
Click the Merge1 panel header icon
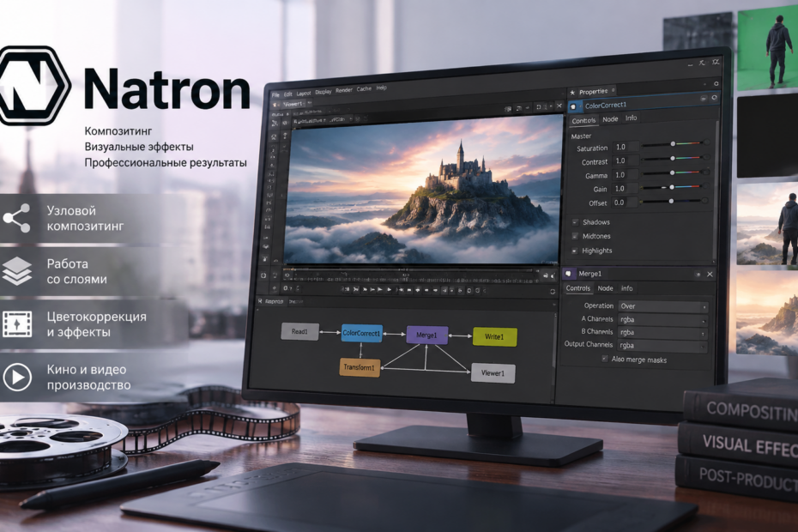click(x=569, y=274)
